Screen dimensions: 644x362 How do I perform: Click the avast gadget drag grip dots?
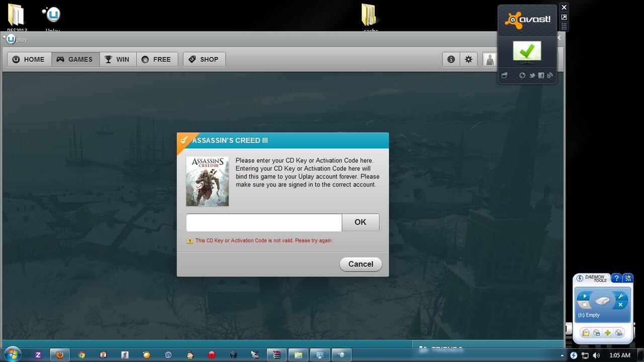564,26
